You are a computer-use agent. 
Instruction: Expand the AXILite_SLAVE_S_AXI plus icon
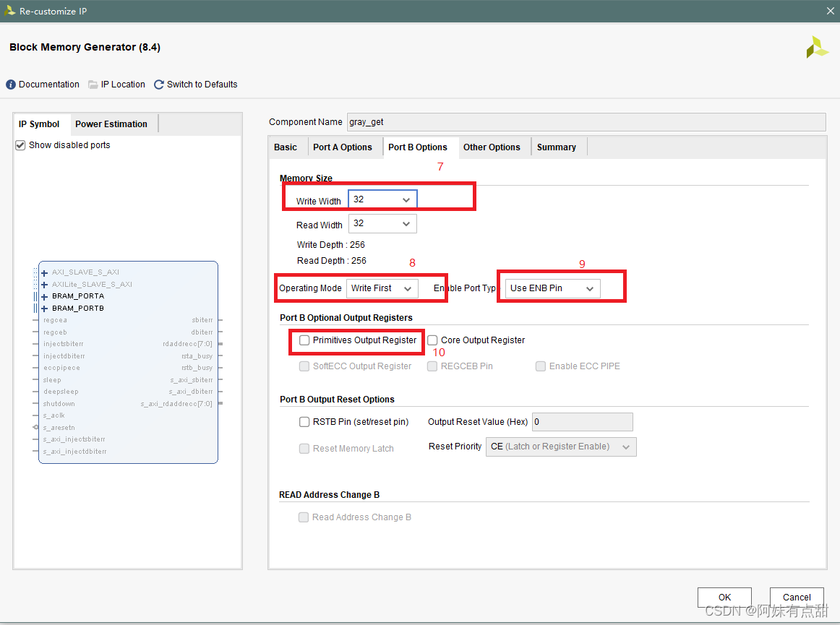click(45, 285)
